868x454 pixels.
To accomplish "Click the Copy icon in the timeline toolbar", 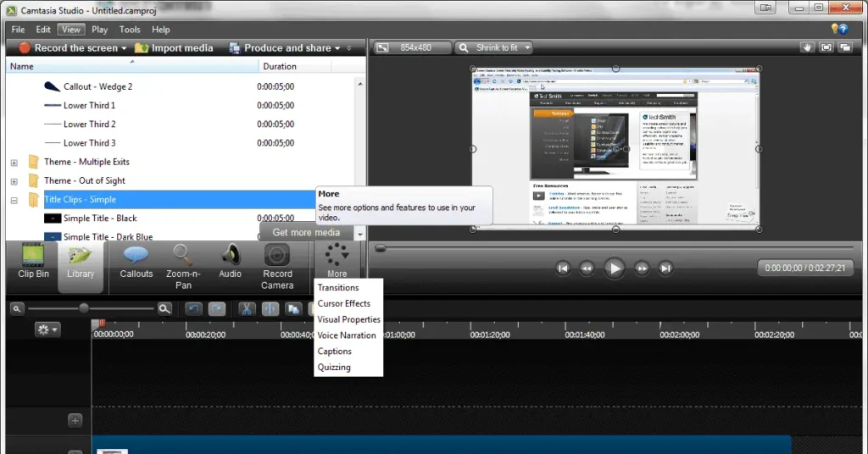I will coord(293,308).
